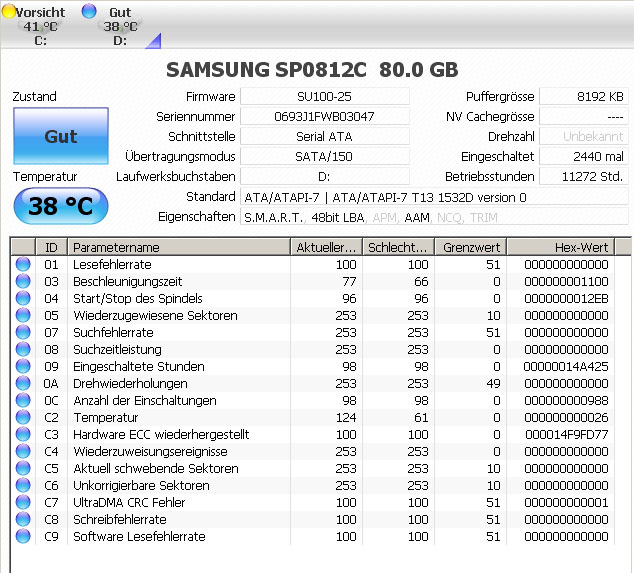Select the UltraDMA CRC Fehler parameter name
Image resolution: width=634 pixels, height=573 pixels.
pyautogui.click(x=129, y=502)
